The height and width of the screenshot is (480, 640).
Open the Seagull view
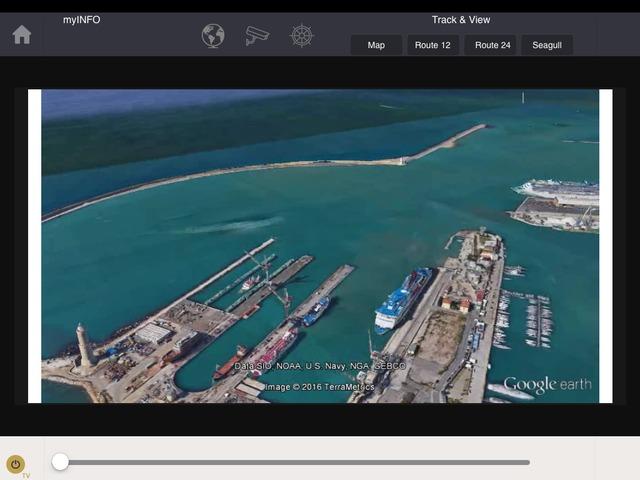click(547, 45)
